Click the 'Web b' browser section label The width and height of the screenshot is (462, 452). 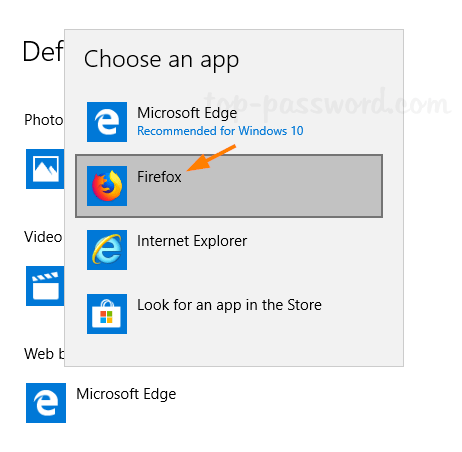[x=44, y=354]
